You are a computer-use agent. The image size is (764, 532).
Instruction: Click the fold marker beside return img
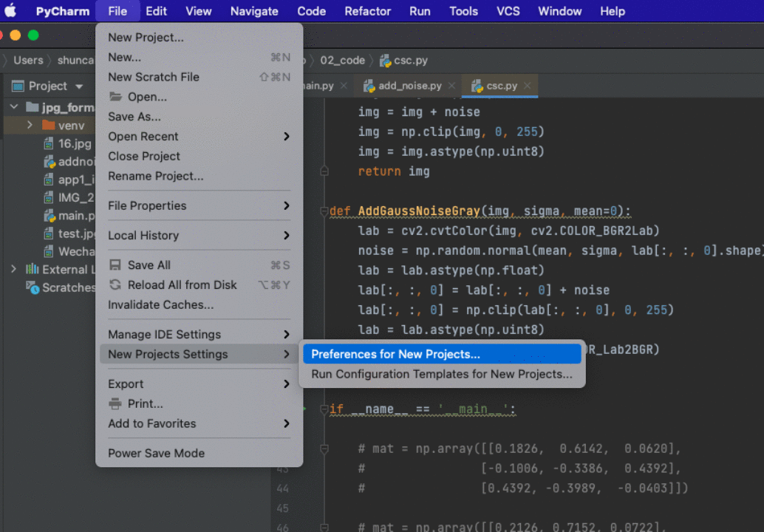[x=324, y=171]
